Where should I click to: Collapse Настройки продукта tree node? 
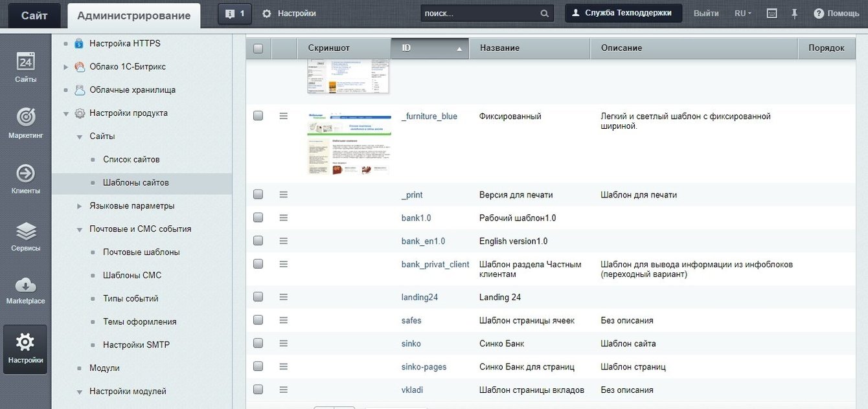tap(65, 113)
